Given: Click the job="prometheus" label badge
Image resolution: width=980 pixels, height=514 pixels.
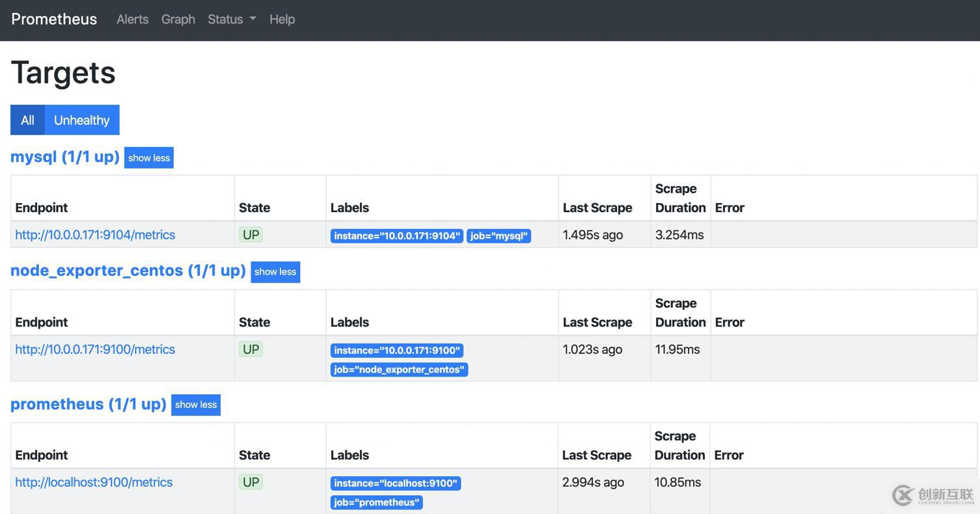Looking at the screenshot, I should [x=377, y=502].
